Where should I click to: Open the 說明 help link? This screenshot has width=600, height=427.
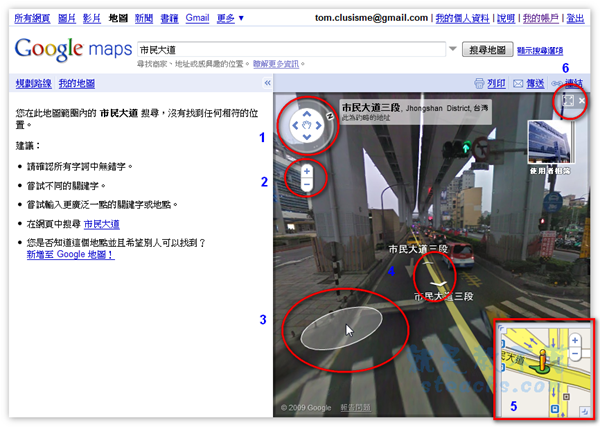click(x=506, y=18)
